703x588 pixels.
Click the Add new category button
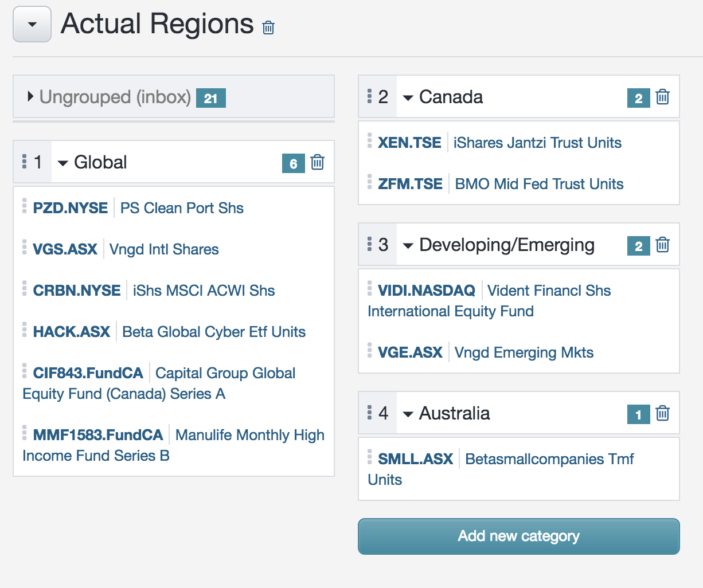(518, 536)
